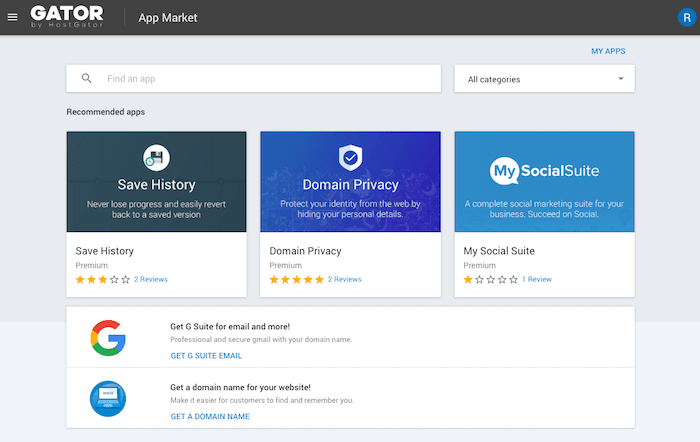This screenshot has width=700, height=442.
Task: Open the Save History banner image
Action: coord(156,182)
